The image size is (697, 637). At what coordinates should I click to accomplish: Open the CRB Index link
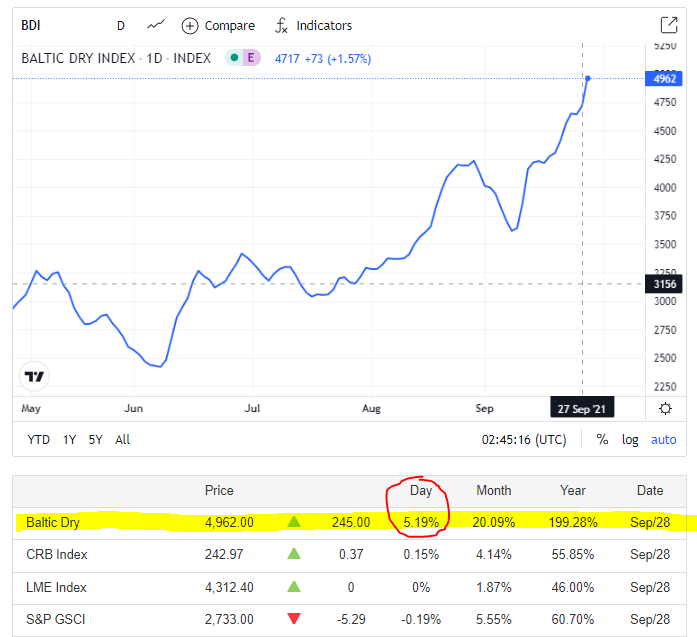56,554
